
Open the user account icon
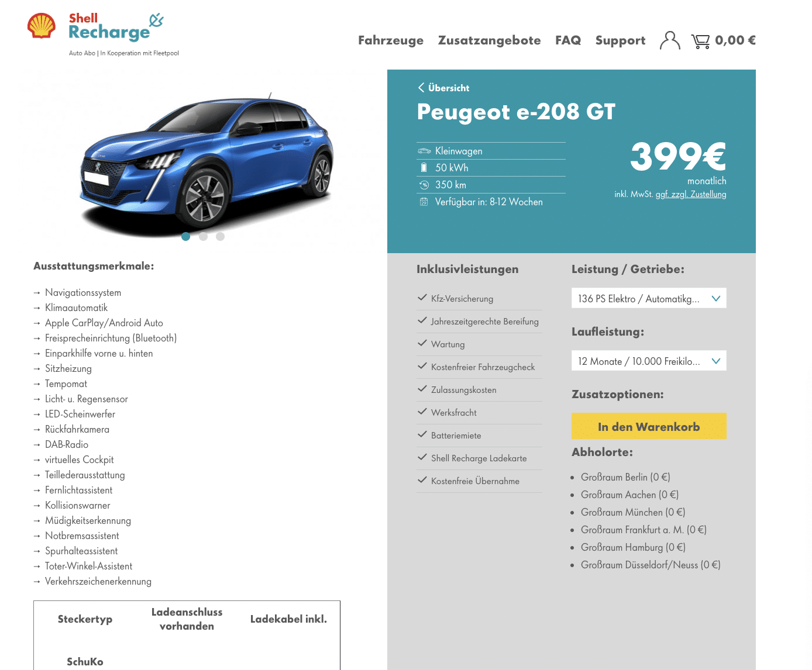tap(670, 41)
